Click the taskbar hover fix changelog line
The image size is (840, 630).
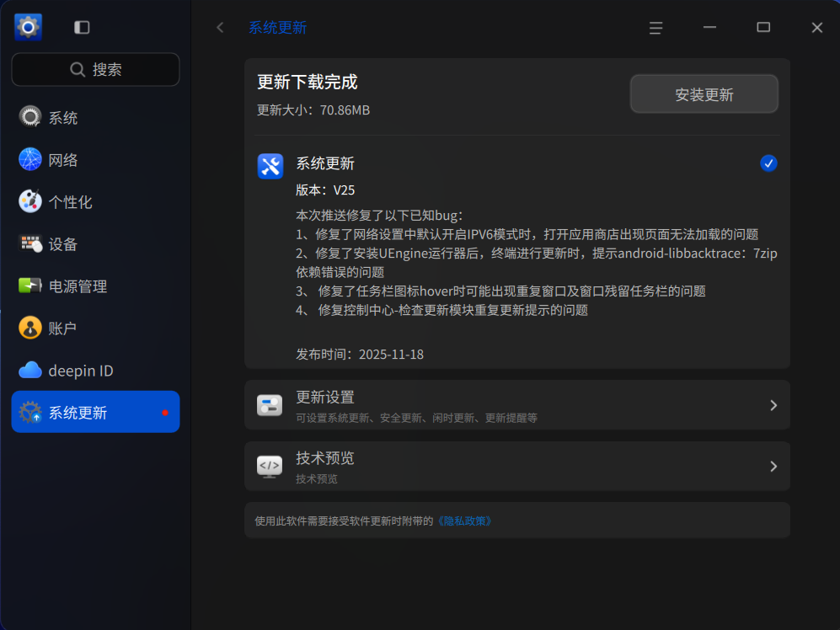click(501, 291)
